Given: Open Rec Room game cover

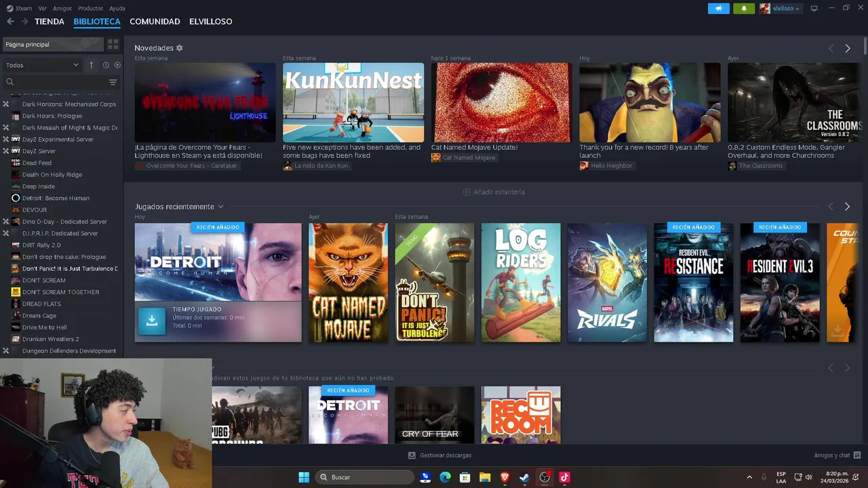Looking at the screenshot, I should coord(521,415).
